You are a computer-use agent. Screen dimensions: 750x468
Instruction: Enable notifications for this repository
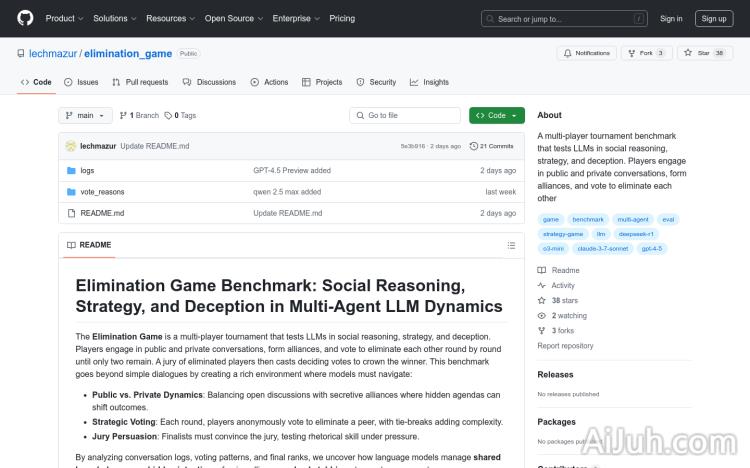585,53
